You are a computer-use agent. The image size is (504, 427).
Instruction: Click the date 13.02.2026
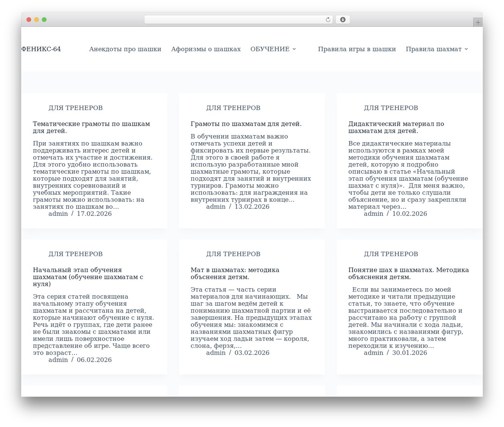252,206
